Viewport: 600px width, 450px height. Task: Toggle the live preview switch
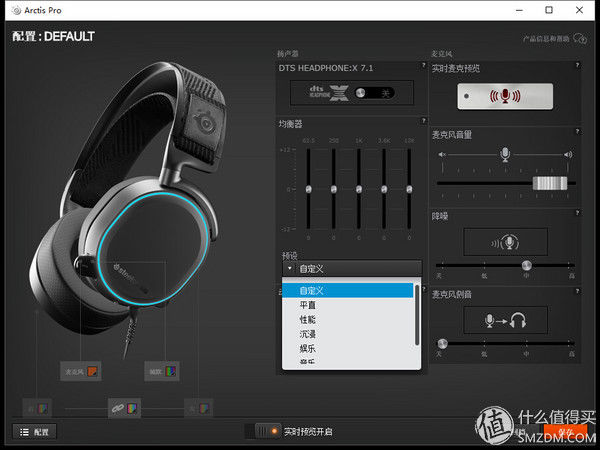pos(263,432)
